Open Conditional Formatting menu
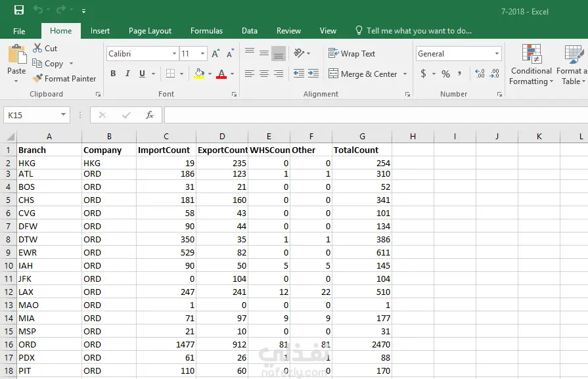The height and width of the screenshot is (379, 588). coord(531,65)
